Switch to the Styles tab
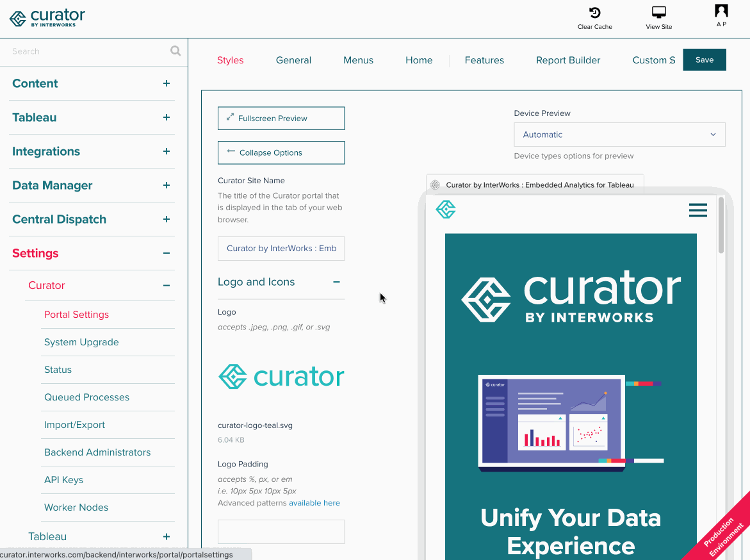Screen dimensions: 750x560 (x=230, y=60)
